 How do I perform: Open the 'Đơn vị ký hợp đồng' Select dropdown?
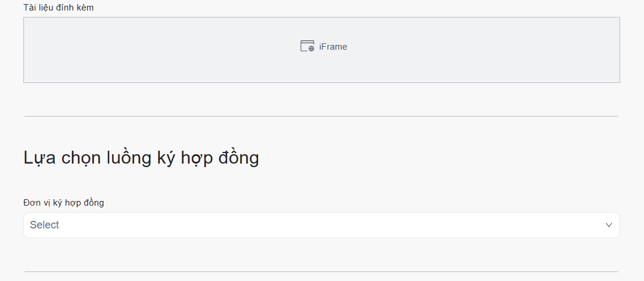coord(321,225)
